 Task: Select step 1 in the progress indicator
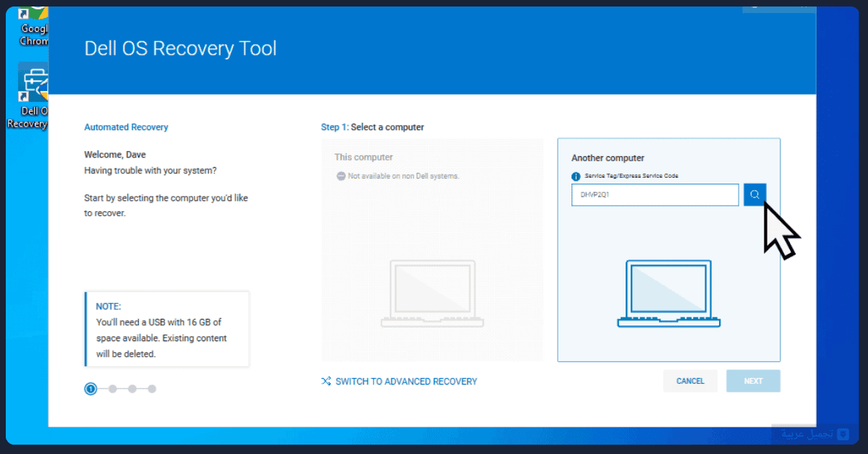[x=90, y=389]
